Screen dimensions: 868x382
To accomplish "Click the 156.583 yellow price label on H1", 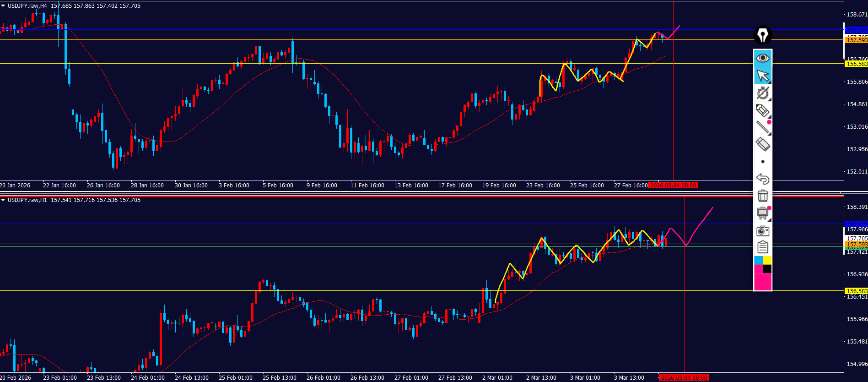I will pos(856,291).
